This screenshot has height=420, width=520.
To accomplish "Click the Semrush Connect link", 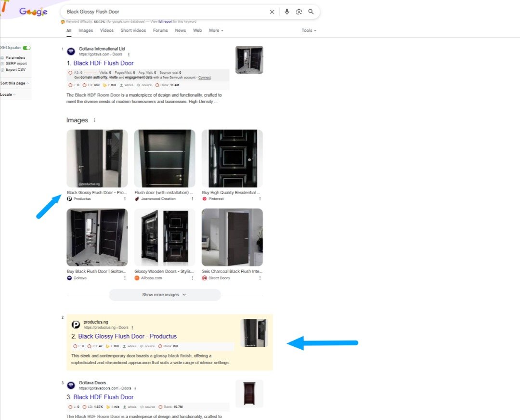I will 204,77.
